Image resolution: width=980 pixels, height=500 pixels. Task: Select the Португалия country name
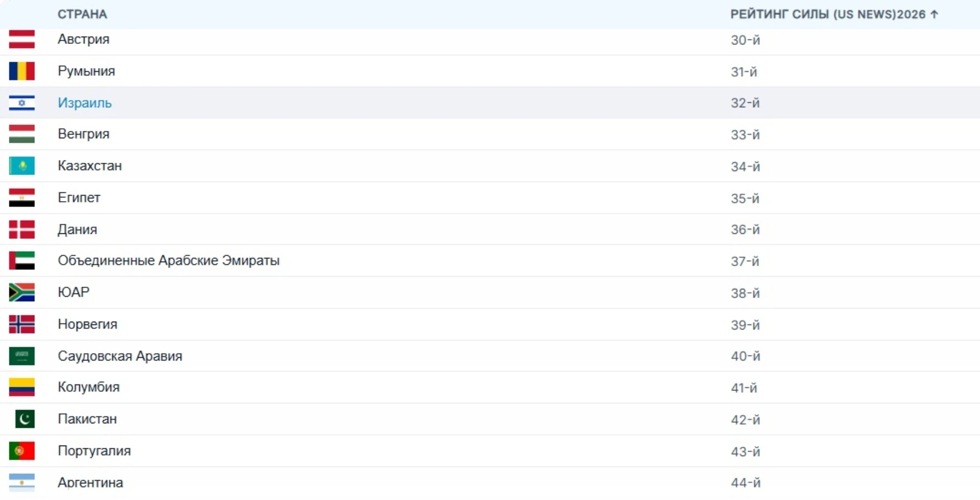(94, 451)
